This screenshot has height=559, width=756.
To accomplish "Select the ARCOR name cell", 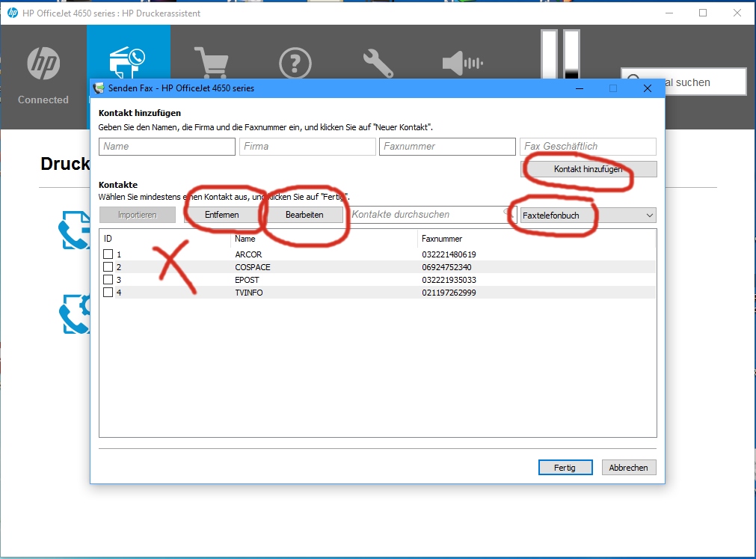I will coord(248,254).
